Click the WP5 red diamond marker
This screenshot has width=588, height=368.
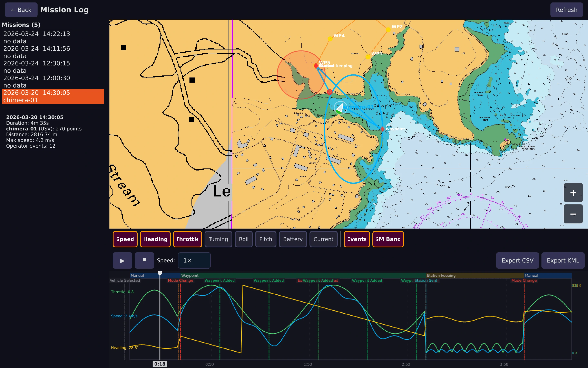[316, 66]
